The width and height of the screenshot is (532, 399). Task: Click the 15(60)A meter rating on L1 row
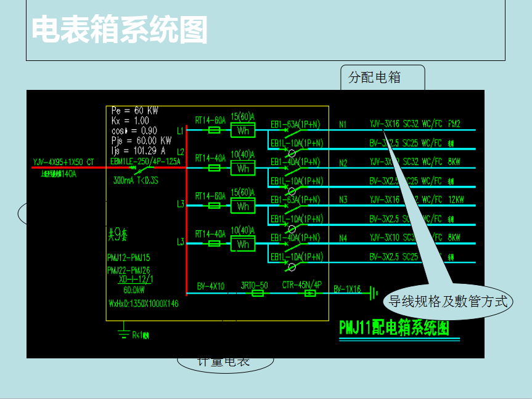point(243,117)
